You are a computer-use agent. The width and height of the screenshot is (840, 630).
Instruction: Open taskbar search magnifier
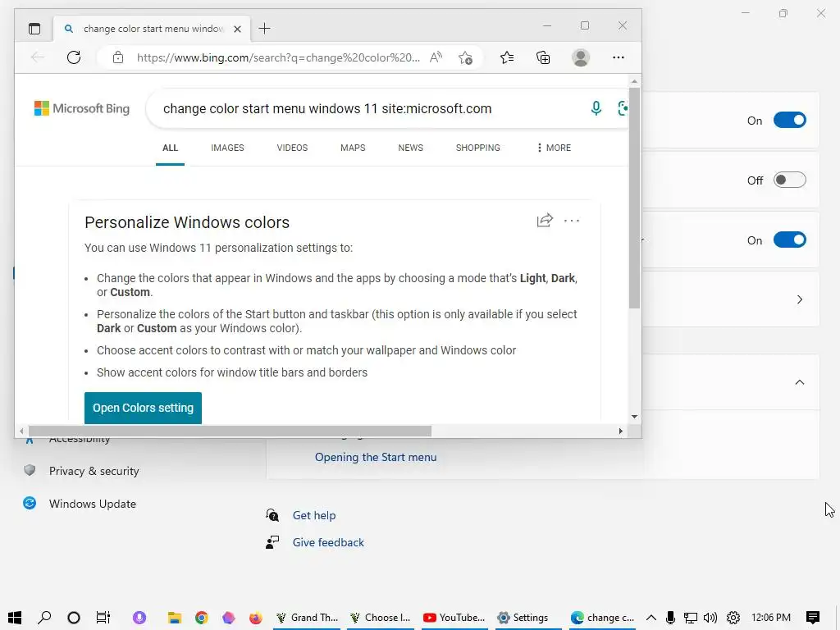(x=44, y=618)
